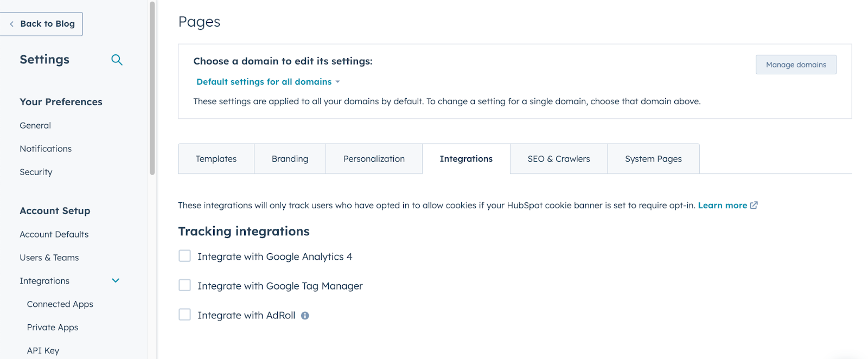Open Default settings for all domains dropdown

point(268,82)
